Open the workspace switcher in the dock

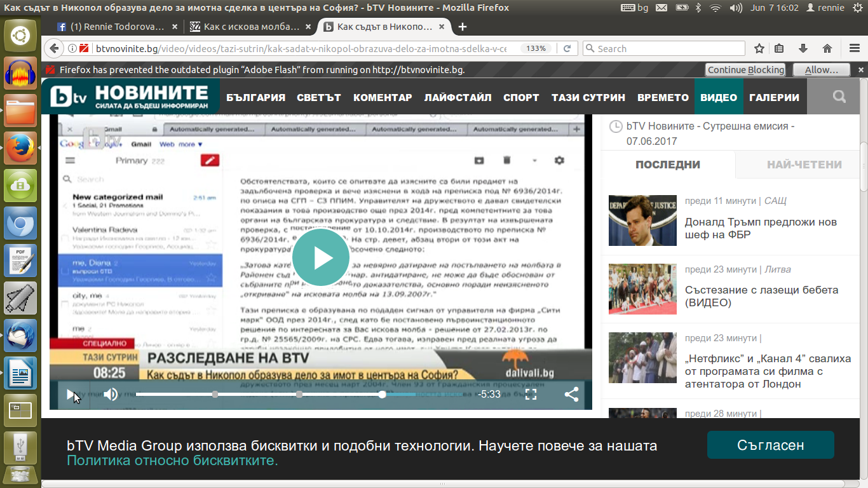coord(20,410)
